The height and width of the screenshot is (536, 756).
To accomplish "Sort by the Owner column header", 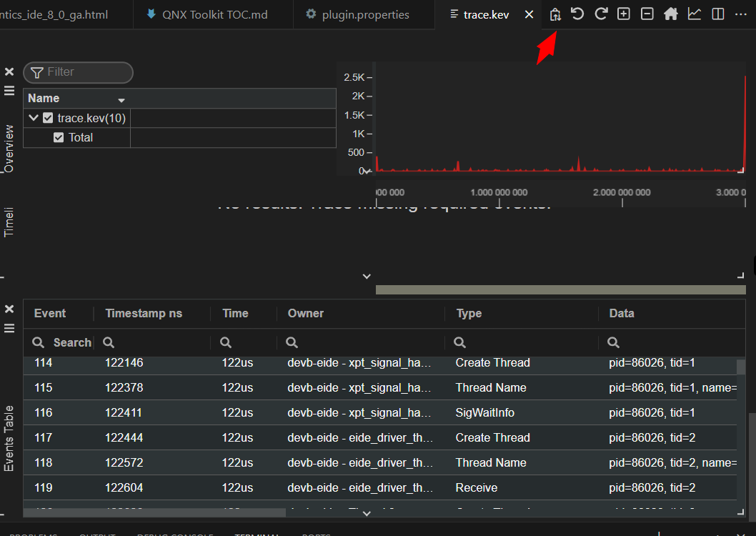I will tap(306, 313).
